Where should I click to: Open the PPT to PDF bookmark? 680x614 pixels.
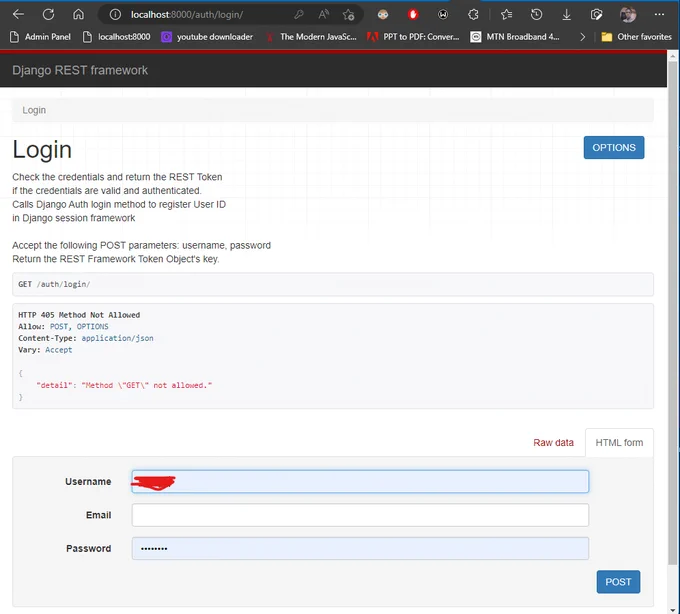coord(413,37)
